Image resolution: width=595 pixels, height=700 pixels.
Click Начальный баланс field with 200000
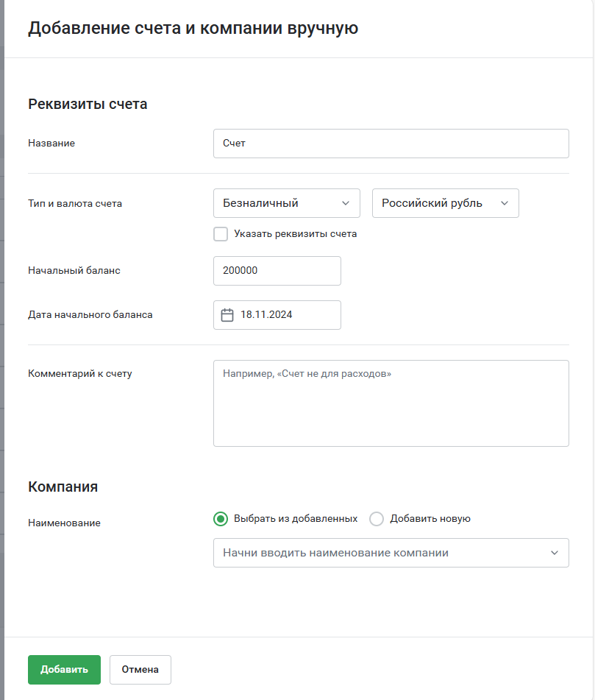pyautogui.click(x=277, y=271)
